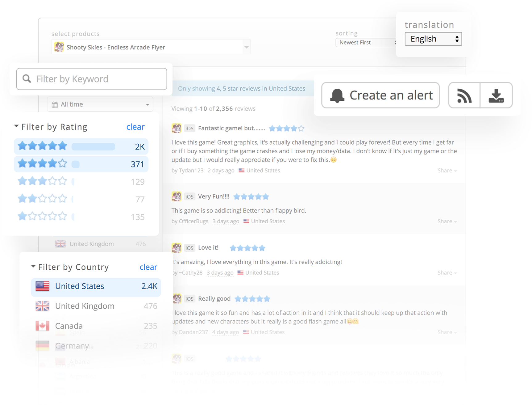The height and width of the screenshot is (405, 532).
Task: Click the calendar icon next to All time
Action: 55,105
